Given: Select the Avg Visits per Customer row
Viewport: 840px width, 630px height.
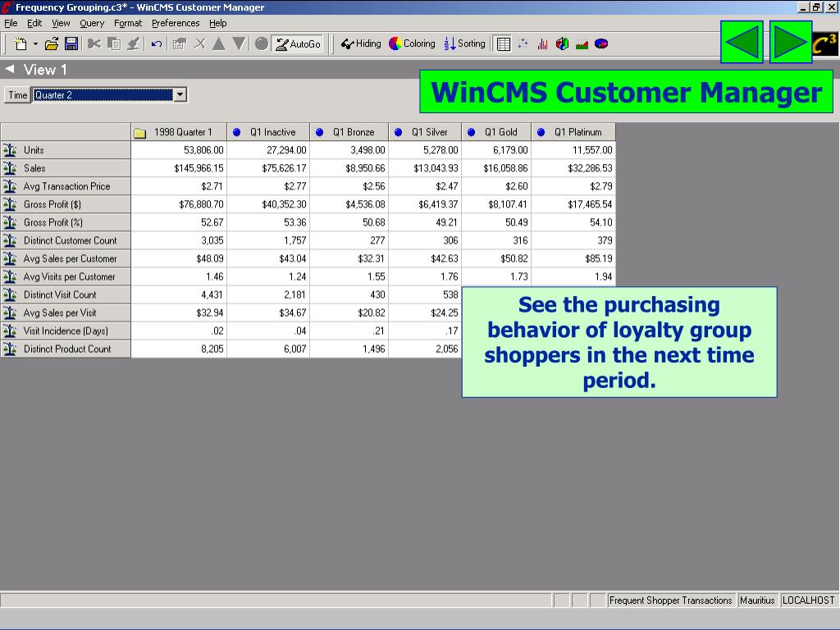Looking at the screenshot, I should [x=66, y=276].
